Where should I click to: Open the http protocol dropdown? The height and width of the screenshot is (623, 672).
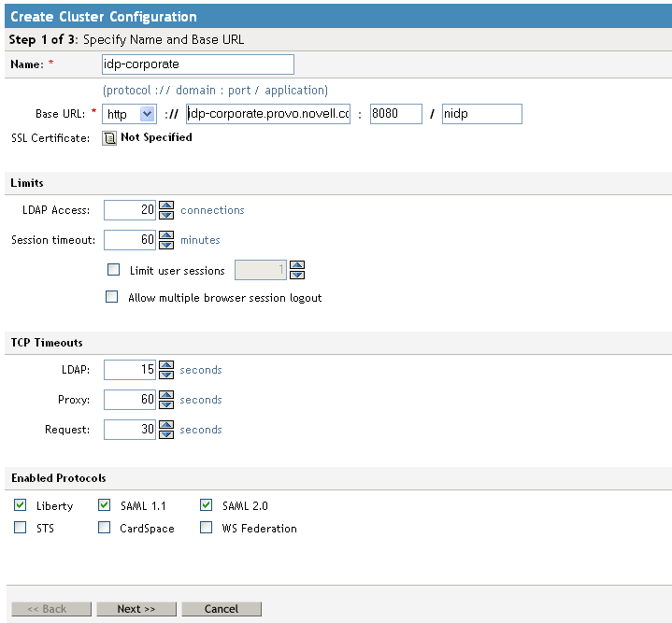[x=129, y=114]
